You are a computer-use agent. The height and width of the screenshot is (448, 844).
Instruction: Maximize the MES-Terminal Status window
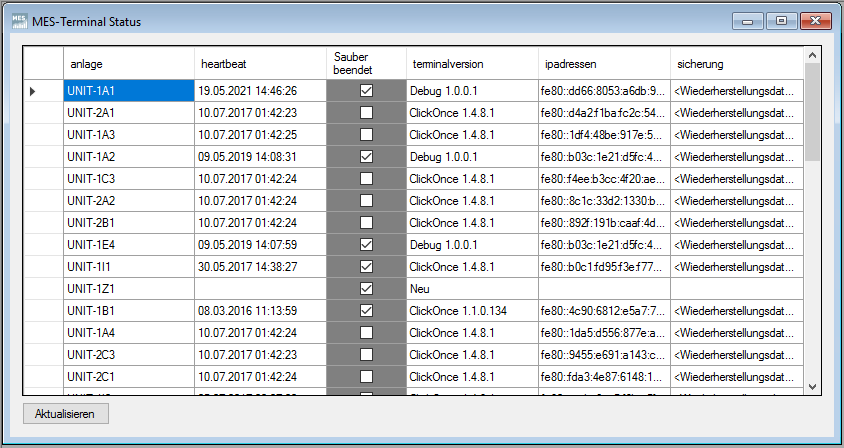pyautogui.click(x=780, y=20)
